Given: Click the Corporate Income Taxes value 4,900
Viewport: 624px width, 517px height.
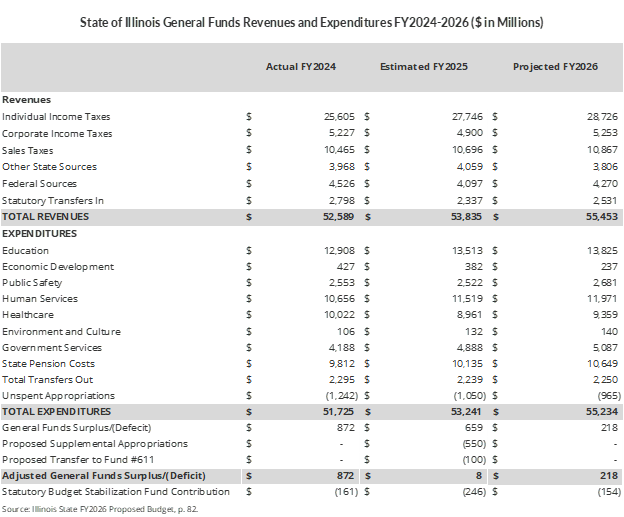Looking at the screenshot, I should point(470,133).
